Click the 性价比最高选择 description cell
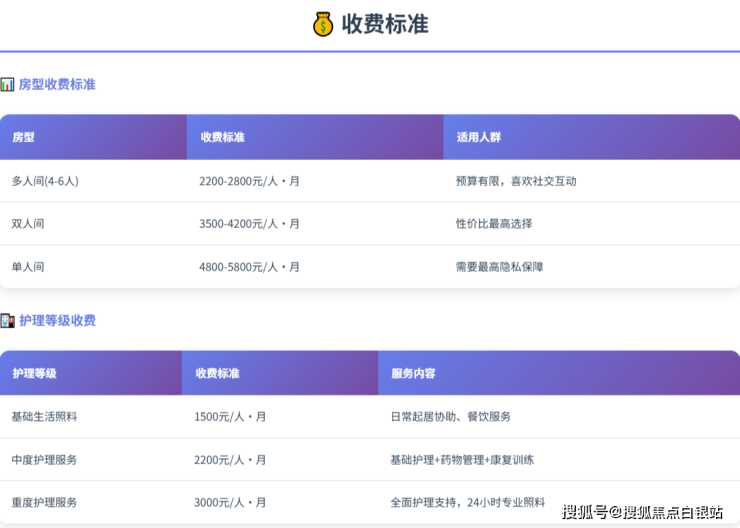This screenshot has height=528, width=740. (x=494, y=224)
